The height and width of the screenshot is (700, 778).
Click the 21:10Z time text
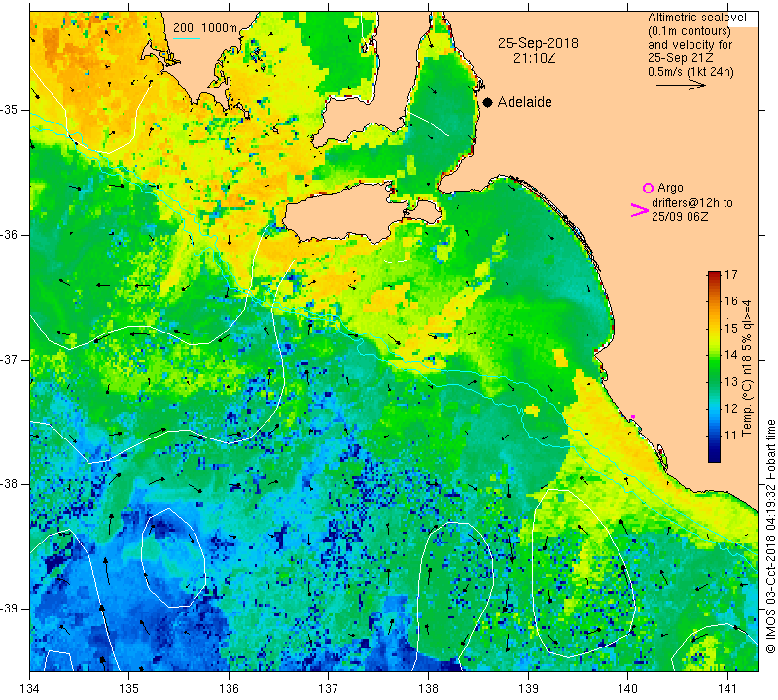click(x=534, y=58)
